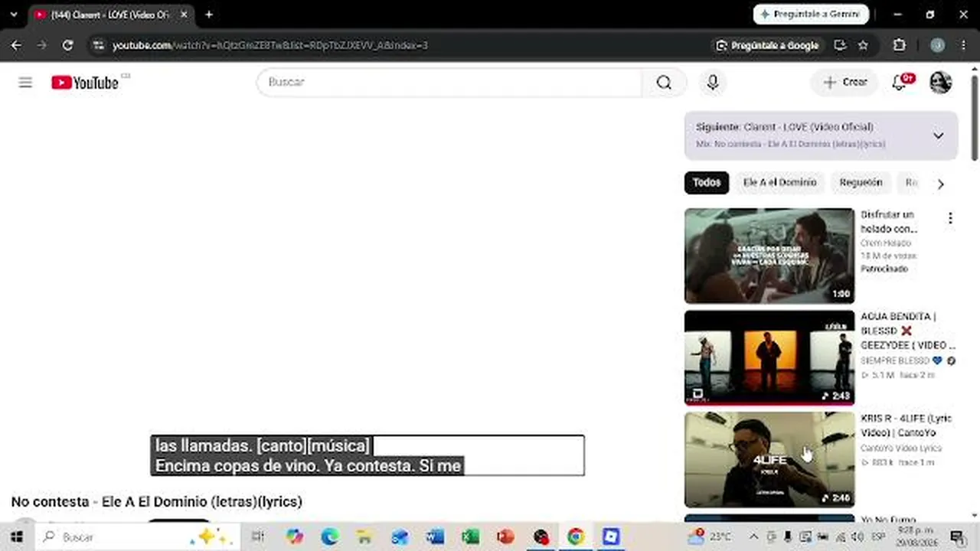The height and width of the screenshot is (551, 980).
Task: Open the Windows notification center
Action: pyautogui.click(x=957, y=537)
